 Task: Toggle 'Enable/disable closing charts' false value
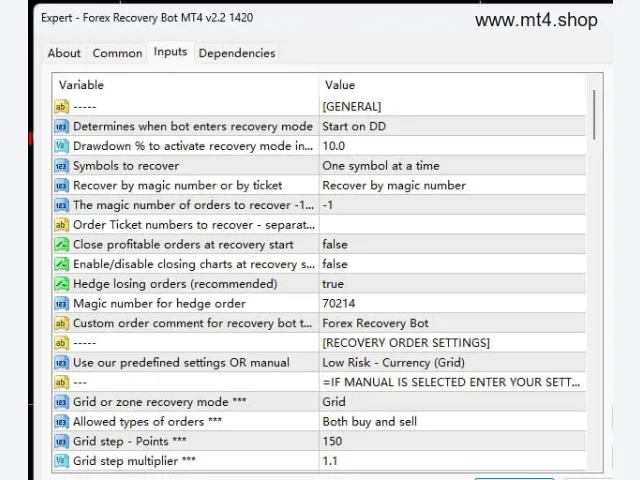452,264
